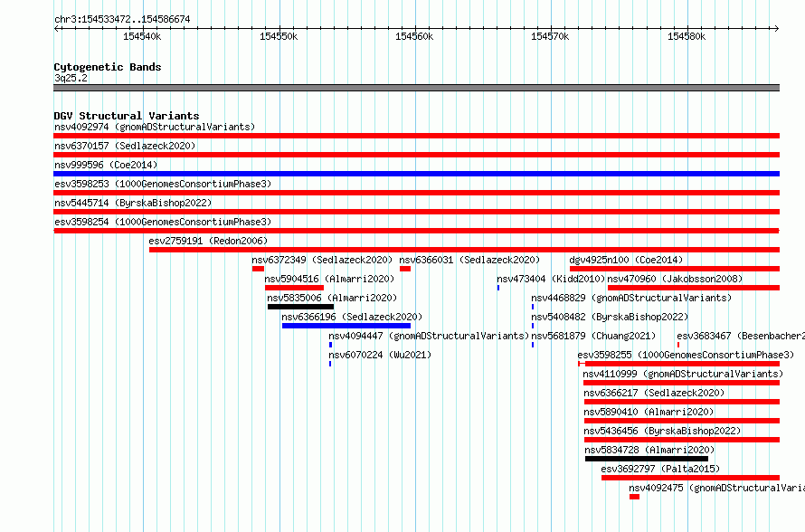The image size is (805, 532).
Task: Click the red bar under dgv4925n100
Action: (x=675, y=269)
